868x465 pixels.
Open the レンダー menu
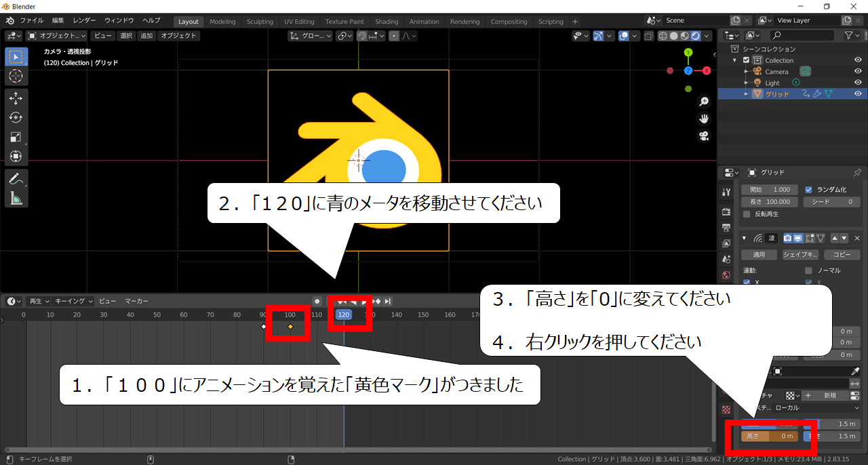click(85, 21)
